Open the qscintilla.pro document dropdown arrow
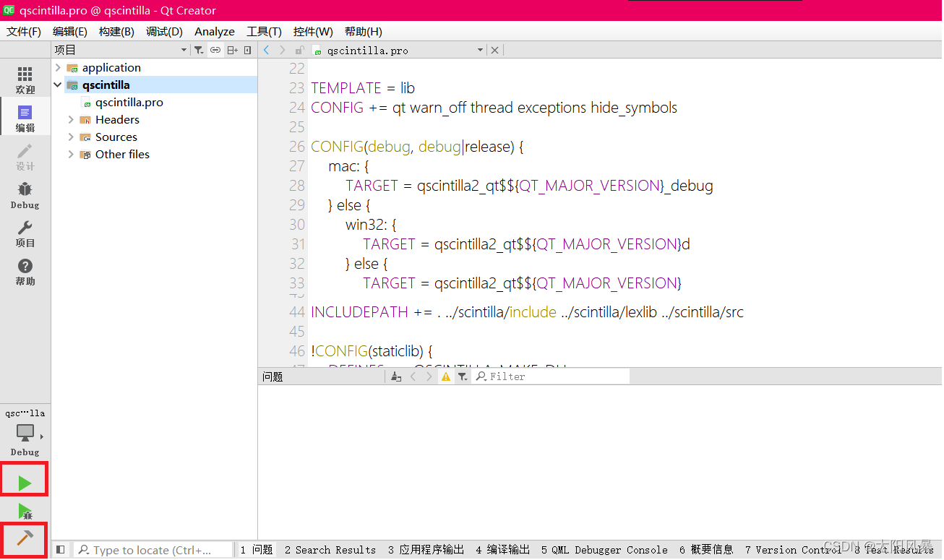This screenshot has width=944, height=560. pyautogui.click(x=481, y=50)
